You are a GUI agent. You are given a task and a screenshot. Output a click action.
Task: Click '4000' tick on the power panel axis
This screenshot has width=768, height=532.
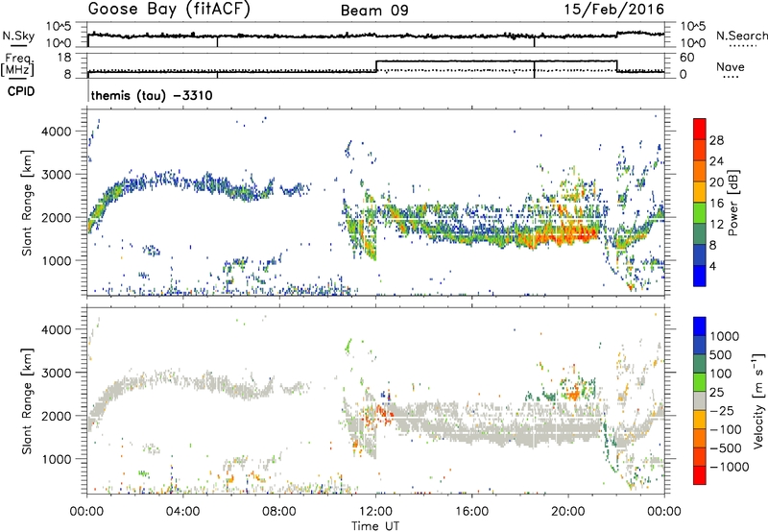pyautogui.click(x=56, y=132)
